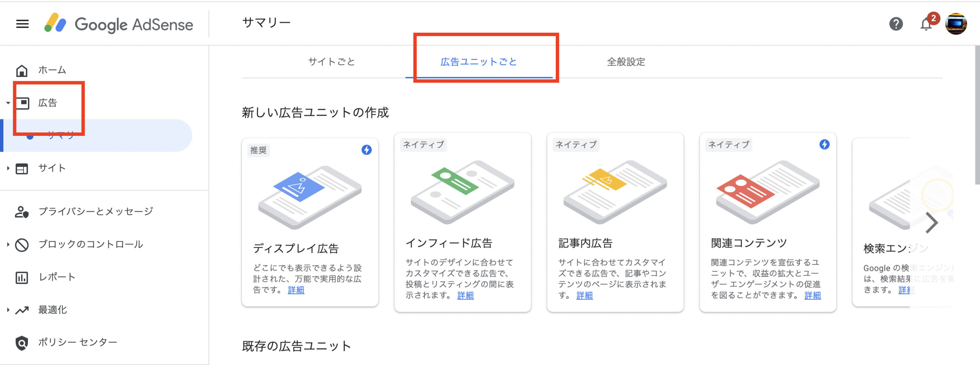Image resolution: width=980 pixels, height=365 pixels.
Task: Expand the ブロックのコントロール section
Action: point(8,244)
